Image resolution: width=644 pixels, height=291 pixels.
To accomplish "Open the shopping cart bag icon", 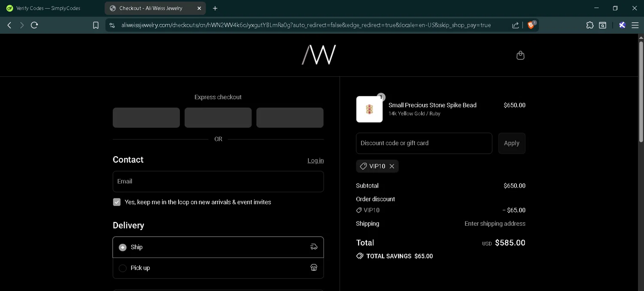I will pyautogui.click(x=520, y=55).
